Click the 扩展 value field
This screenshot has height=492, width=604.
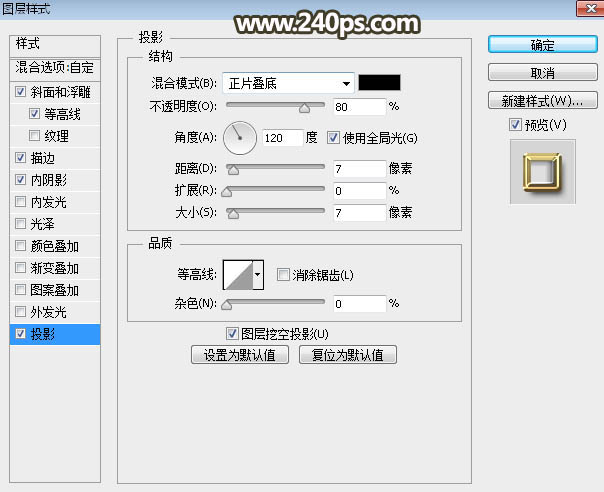[359, 191]
